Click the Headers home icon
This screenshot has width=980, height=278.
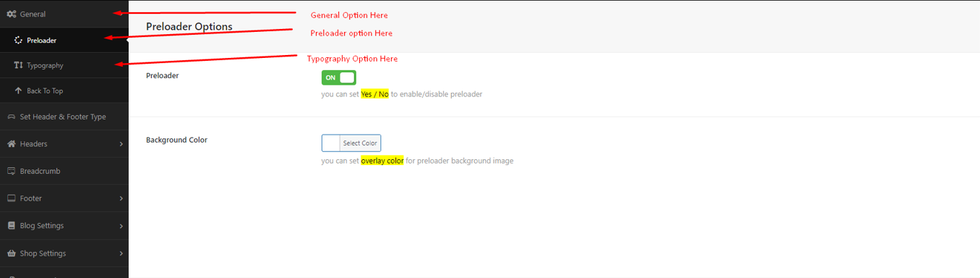(x=12, y=144)
